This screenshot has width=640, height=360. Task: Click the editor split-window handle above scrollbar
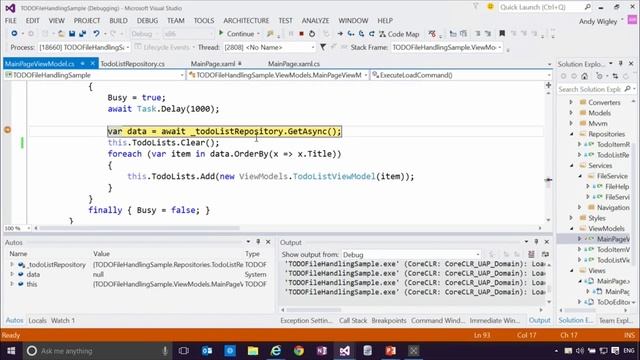[549, 85]
